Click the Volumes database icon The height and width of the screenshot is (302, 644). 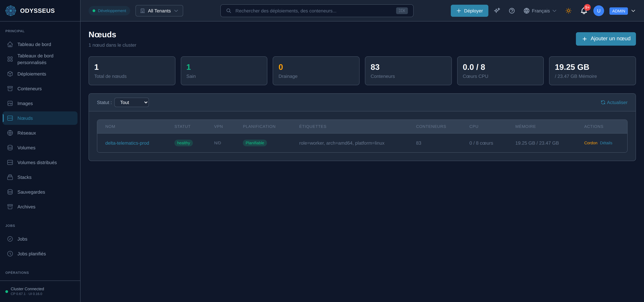click(x=10, y=147)
